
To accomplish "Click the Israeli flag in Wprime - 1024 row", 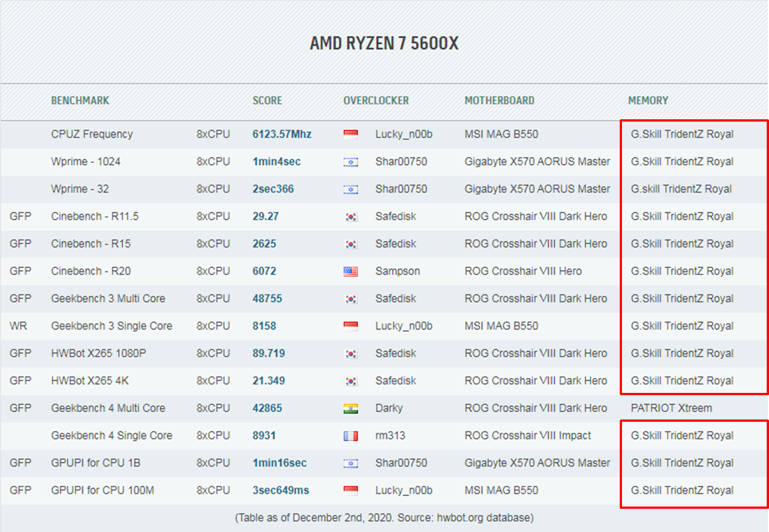I will tap(351, 162).
